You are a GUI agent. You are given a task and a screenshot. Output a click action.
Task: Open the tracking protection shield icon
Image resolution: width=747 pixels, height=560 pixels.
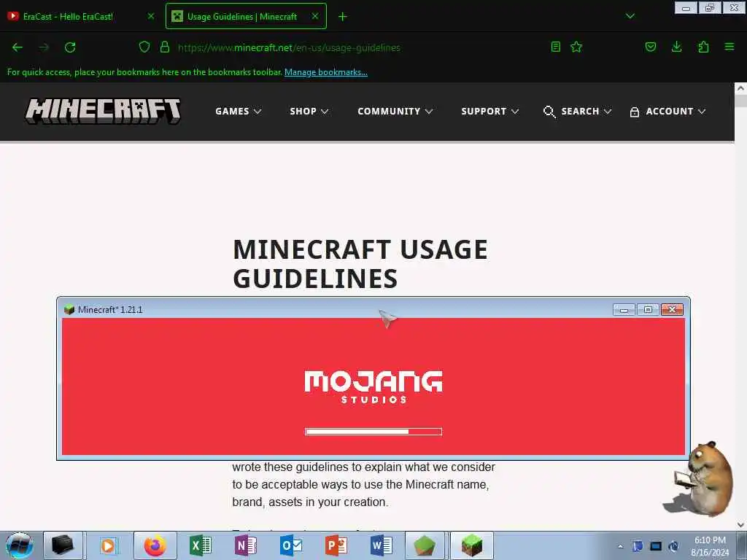tap(144, 47)
